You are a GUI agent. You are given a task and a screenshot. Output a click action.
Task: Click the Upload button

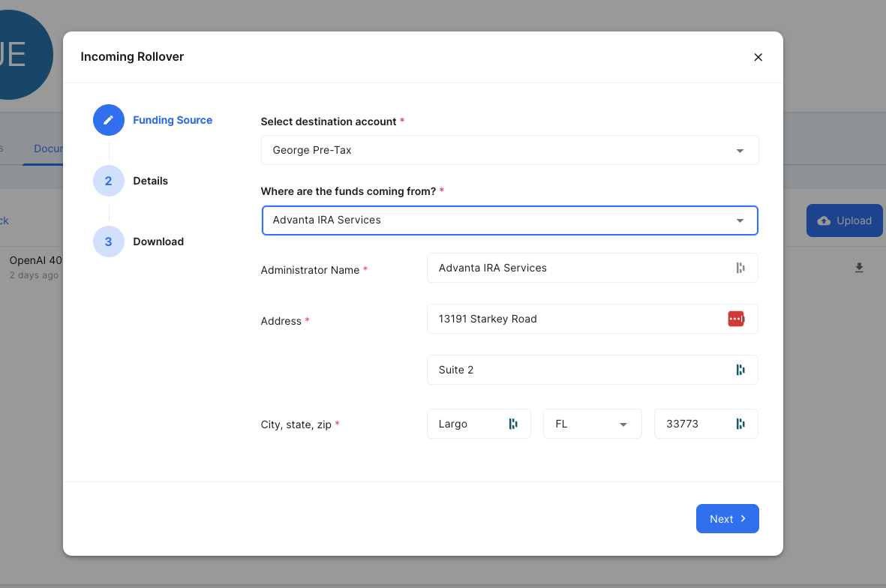844,220
